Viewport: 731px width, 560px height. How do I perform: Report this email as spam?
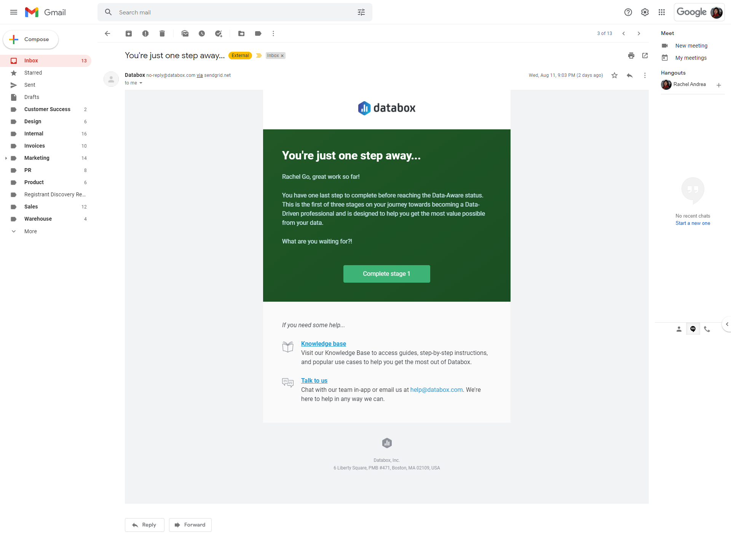[145, 33]
